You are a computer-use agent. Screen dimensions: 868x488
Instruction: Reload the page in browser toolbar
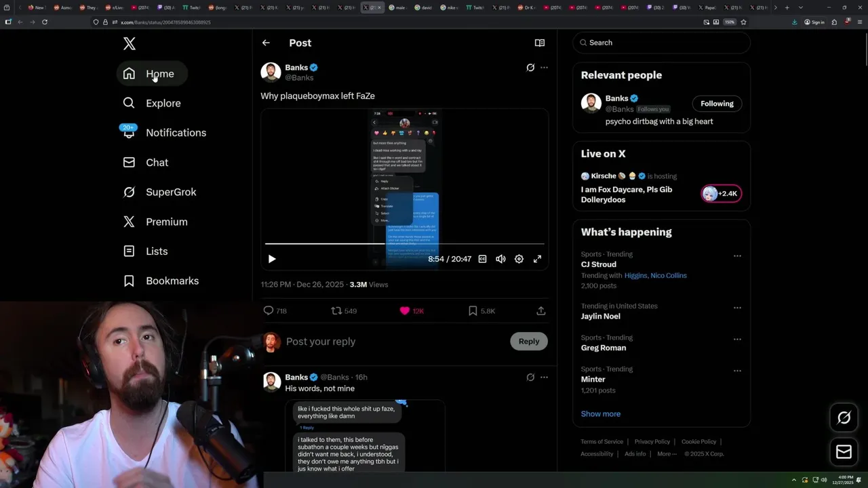[x=45, y=22]
